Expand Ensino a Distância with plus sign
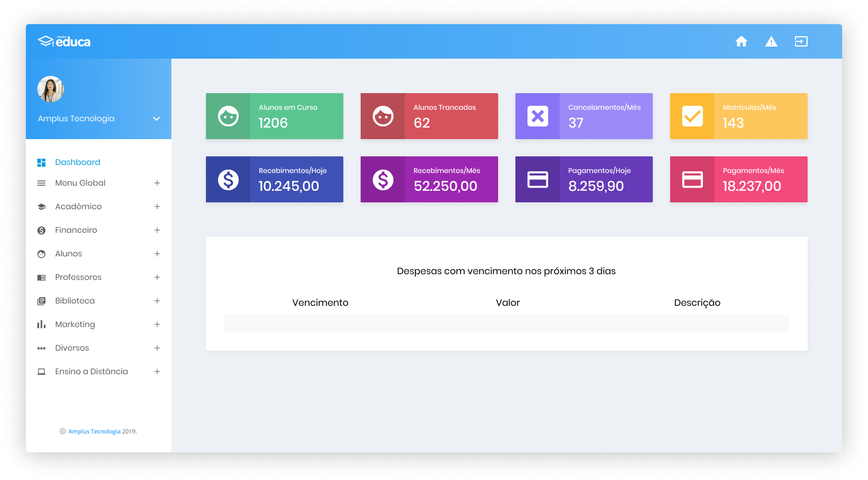Image resolution: width=868 pixels, height=480 pixels. coord(157,371)
